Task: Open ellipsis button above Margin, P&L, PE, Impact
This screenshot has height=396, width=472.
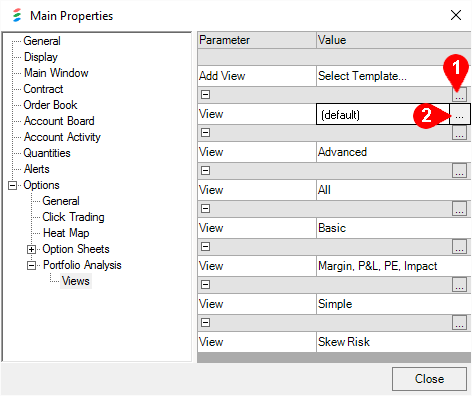Action: [459, 247]
